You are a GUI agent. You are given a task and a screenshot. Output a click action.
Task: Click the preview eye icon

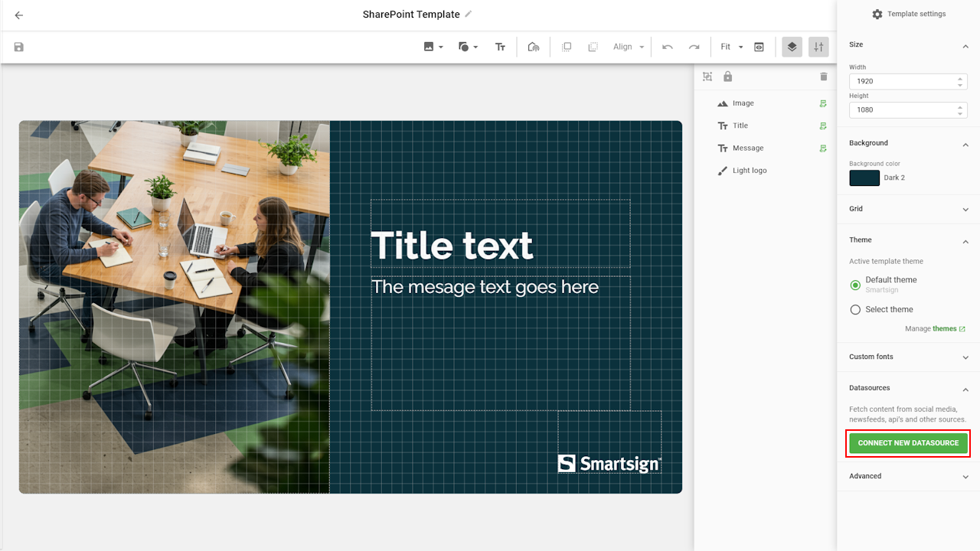point(759,47)
